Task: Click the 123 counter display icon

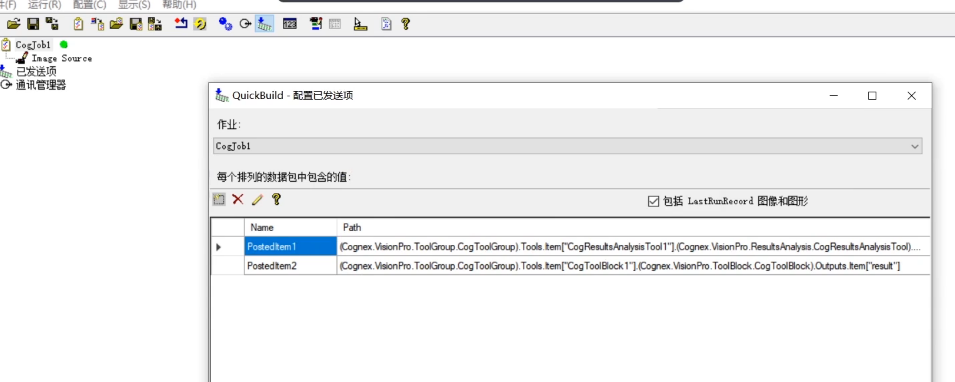Action: [x=290, y=24]
